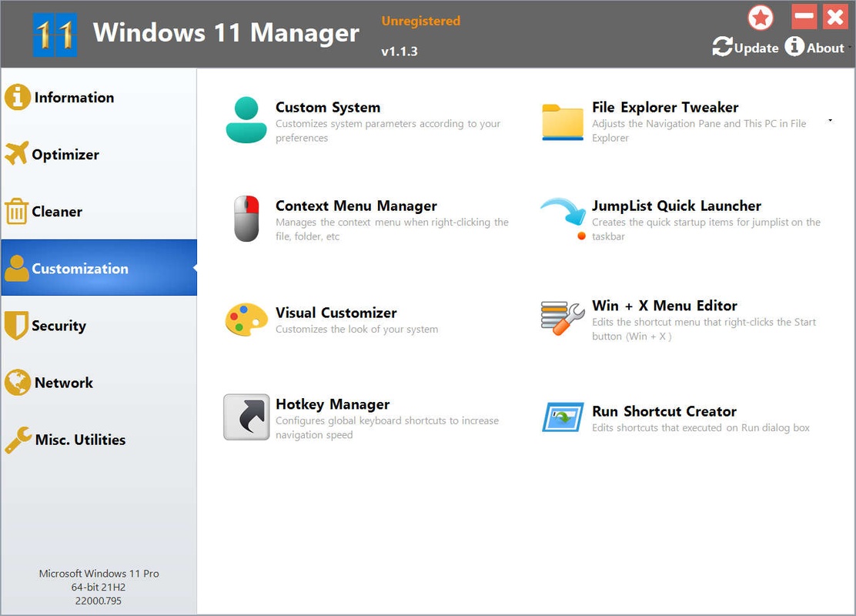The height and width of the screenshot is (616, 856).
Task: Click 'Customizes system parameters' description text
Action: point(388,131)
